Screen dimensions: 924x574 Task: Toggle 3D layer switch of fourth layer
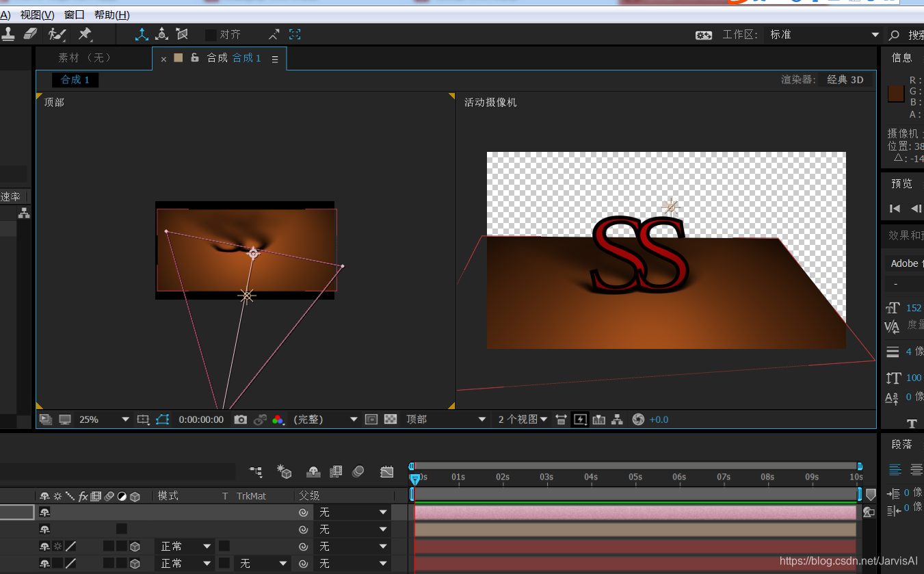coord(135,564)
